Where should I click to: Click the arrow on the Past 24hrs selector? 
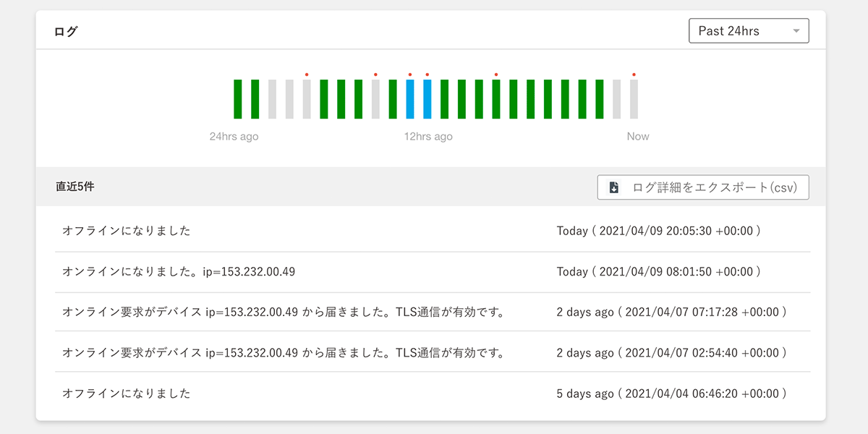coord(796,31)
